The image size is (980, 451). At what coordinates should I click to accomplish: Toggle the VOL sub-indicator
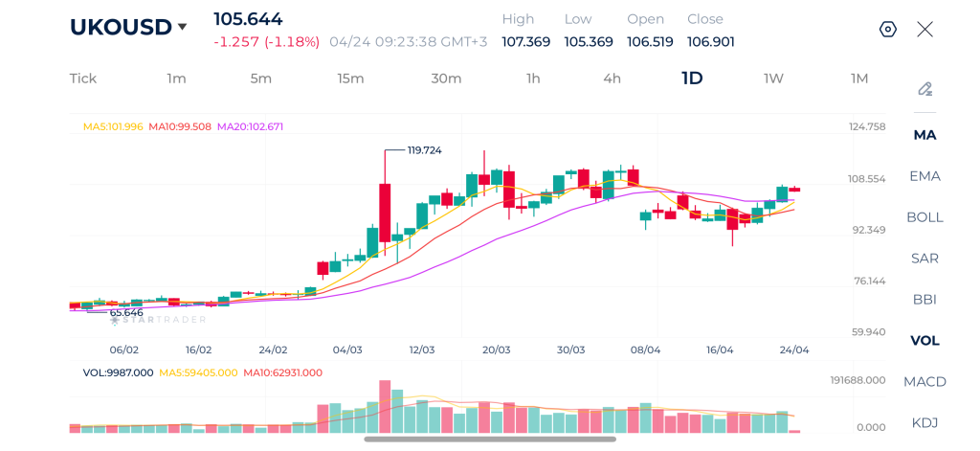click(924, 341)
